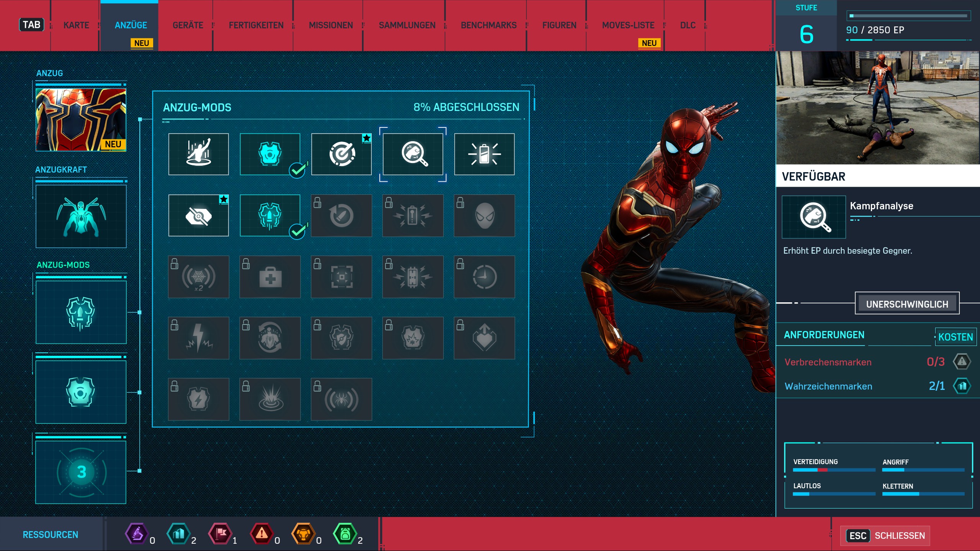Viewport: 980px width, 551px height.
Task: Open the first Anzug-Mods rocket armor slot
Action: pos(81,312)
